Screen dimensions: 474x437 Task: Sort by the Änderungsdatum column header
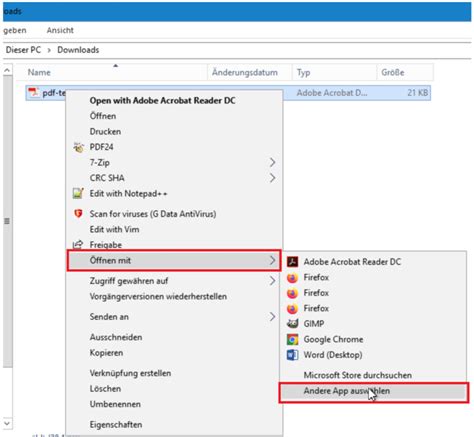point(250,72)
